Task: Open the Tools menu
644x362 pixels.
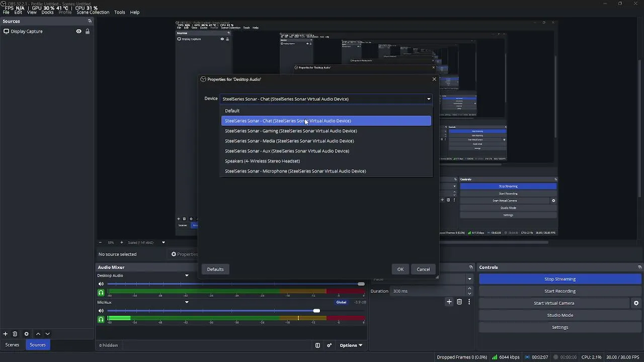Action: 120,12
